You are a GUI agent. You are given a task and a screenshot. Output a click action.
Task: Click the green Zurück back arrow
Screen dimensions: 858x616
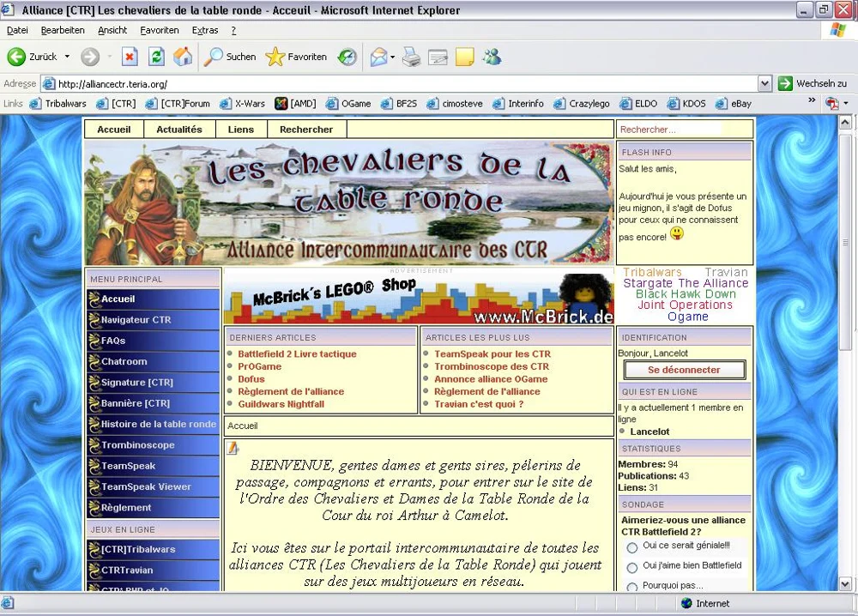(x=16, y=57)
